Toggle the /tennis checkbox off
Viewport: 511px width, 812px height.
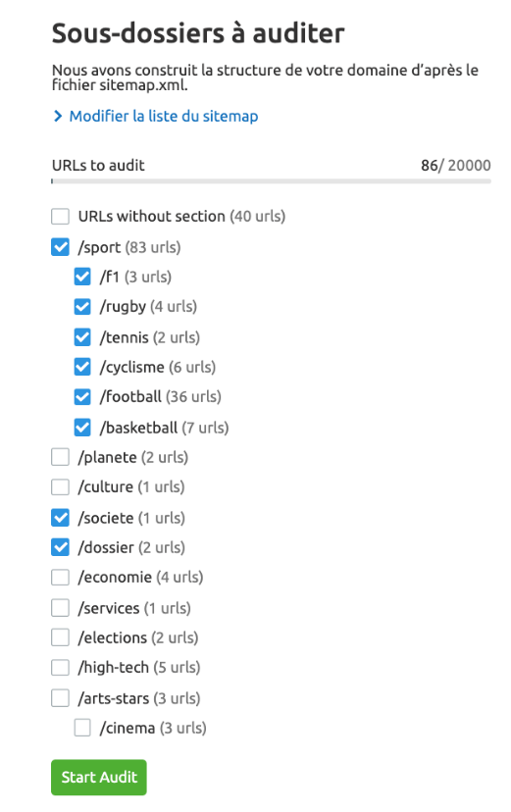click(82, 337)
